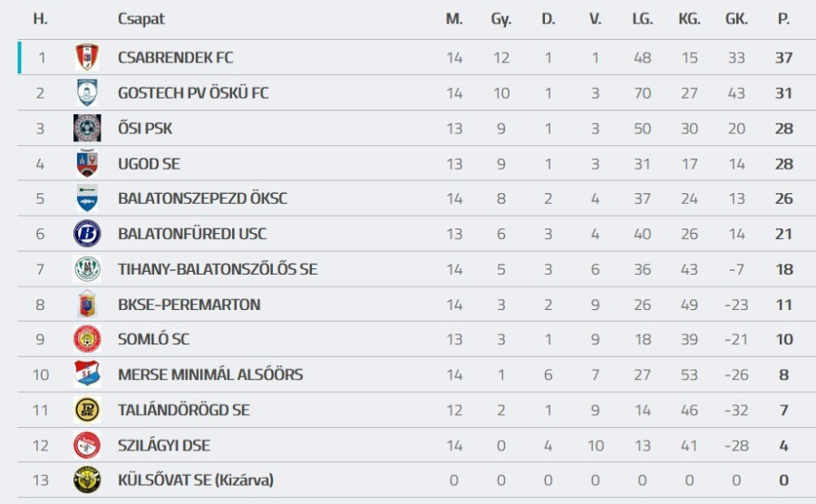Click the Balatonszepezd ÖKSC crest
The image size is (816, 504).
pyautogui.click(x=87, y=199)
